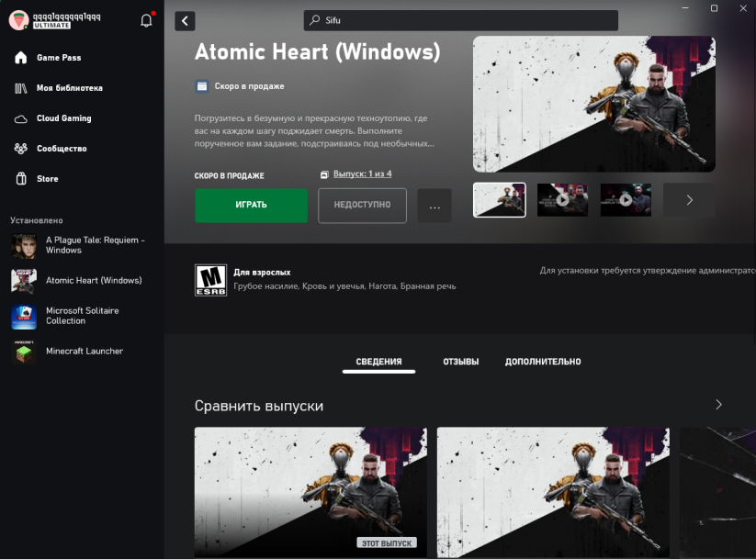The image size is (756, 559).
Task: Open Store in the sidebar
Action: pyautogui.click(x=47, y=179)
